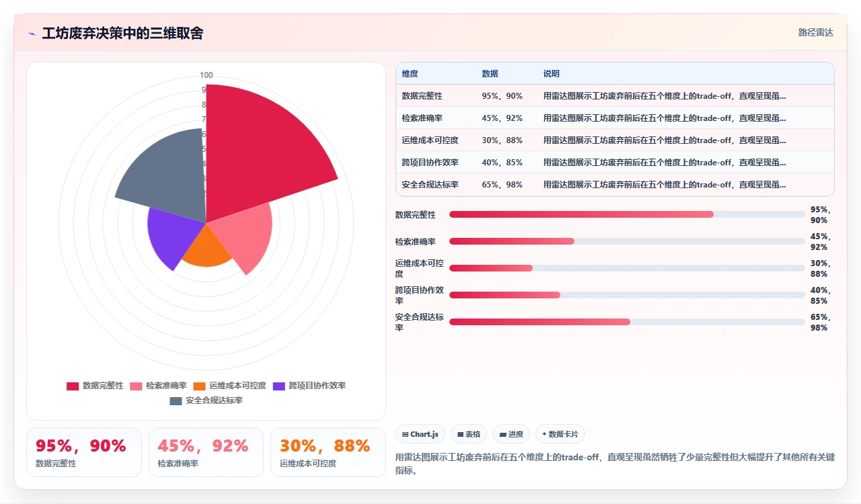Click the 30%, 88% table cell
The image size is (861, 504).
click(507, 140)
